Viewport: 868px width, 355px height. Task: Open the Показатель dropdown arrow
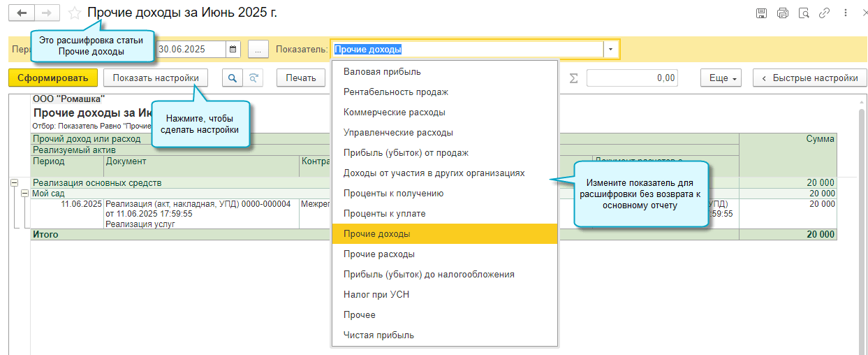(611, 49)
